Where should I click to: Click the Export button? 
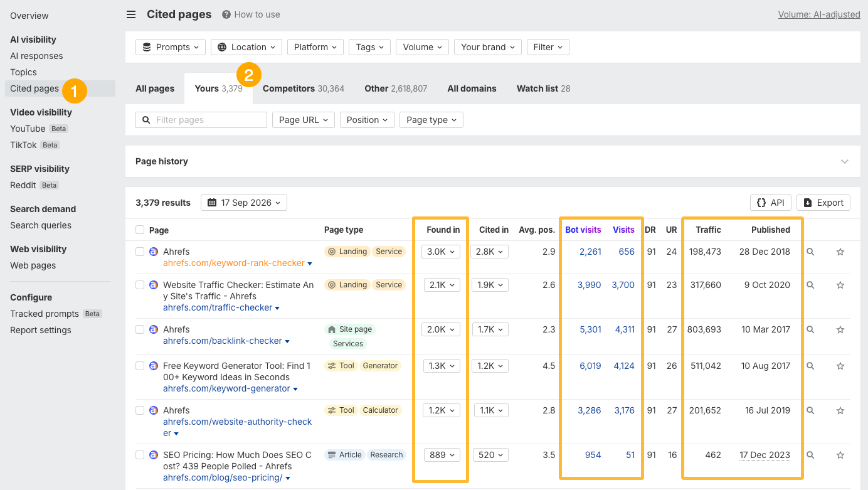point(823,203)
